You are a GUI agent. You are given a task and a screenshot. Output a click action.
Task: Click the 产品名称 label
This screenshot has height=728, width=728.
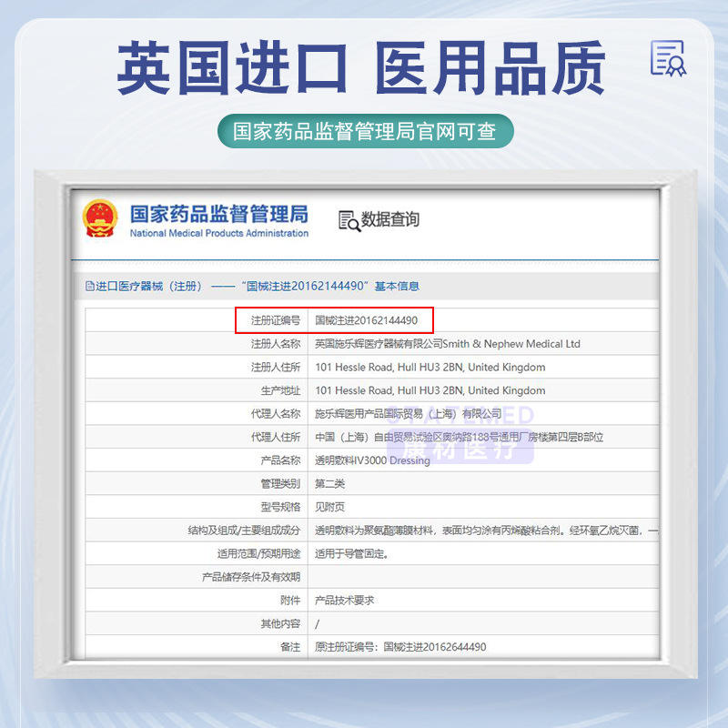coord(280,460)
